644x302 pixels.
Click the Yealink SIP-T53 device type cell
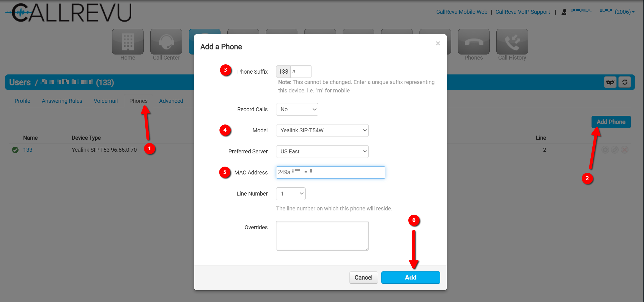(104, 150)
